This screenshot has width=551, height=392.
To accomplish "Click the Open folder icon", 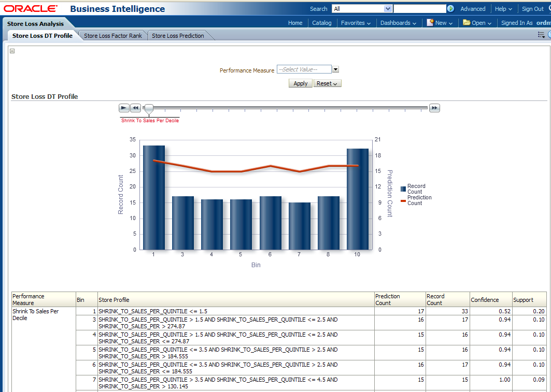I will pos(467,23).
